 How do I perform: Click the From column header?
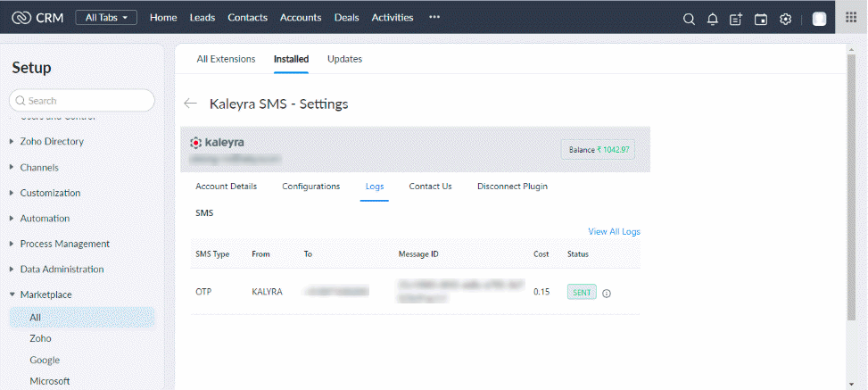tap(260, 254)
